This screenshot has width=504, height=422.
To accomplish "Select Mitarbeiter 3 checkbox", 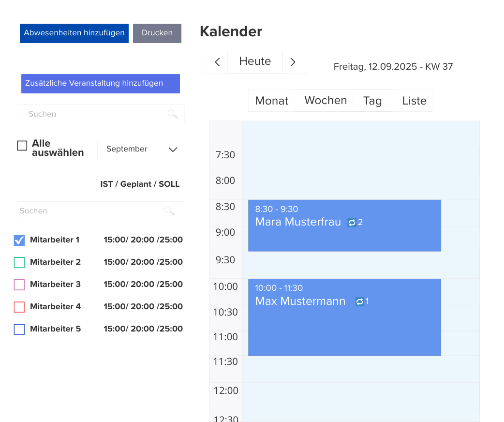I will coord(19,285).
